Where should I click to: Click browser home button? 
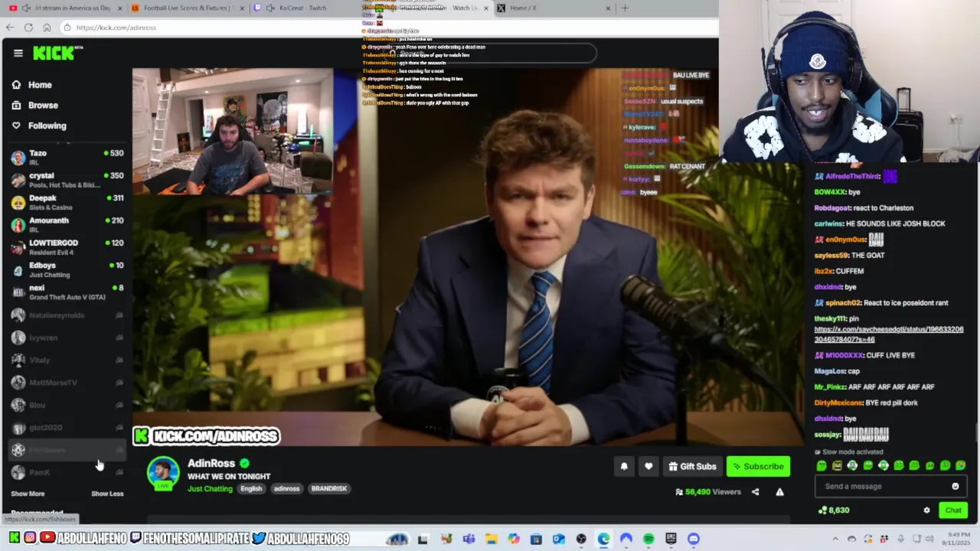tap(47, 28)
